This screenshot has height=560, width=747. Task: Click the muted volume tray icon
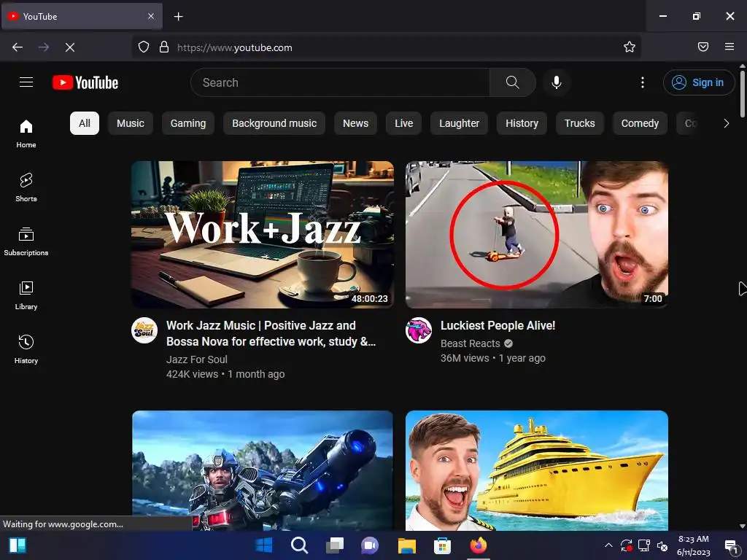tap(662, 545)
